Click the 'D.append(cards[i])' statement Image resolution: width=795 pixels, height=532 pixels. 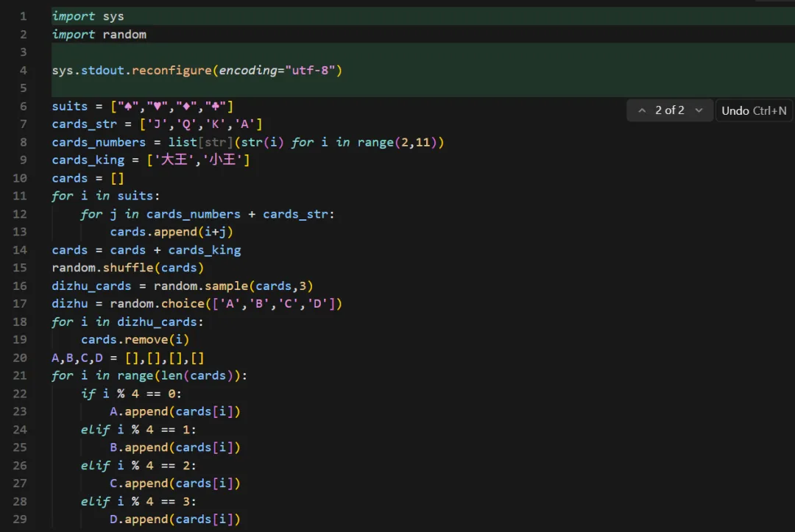click(x=175, y=519)
